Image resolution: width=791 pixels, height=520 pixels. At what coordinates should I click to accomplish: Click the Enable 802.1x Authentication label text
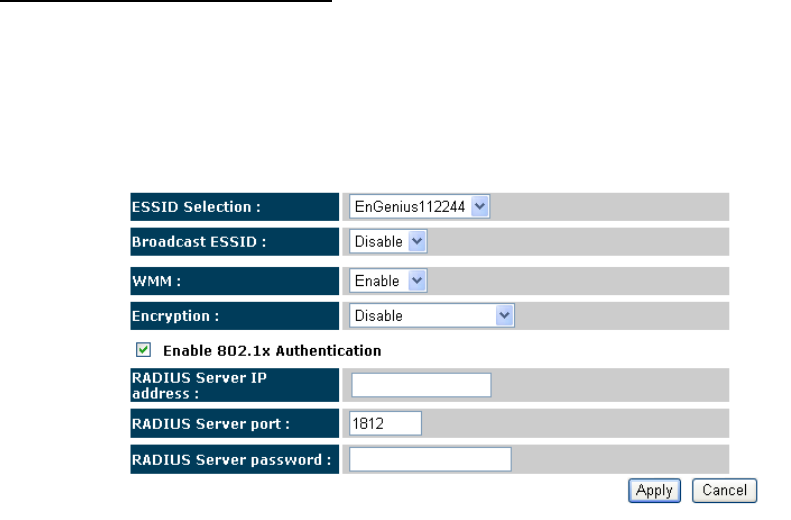pyautogui.click(x=272, y=351)
